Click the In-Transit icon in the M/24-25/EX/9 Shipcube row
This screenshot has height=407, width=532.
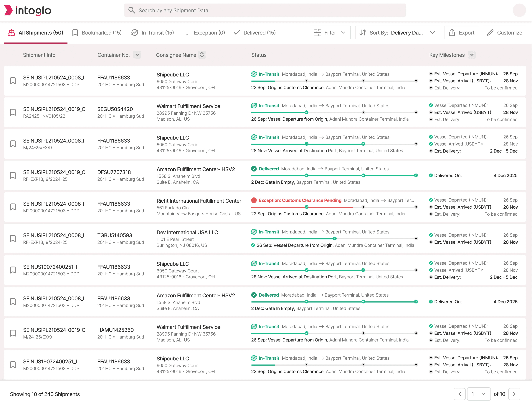254,137
